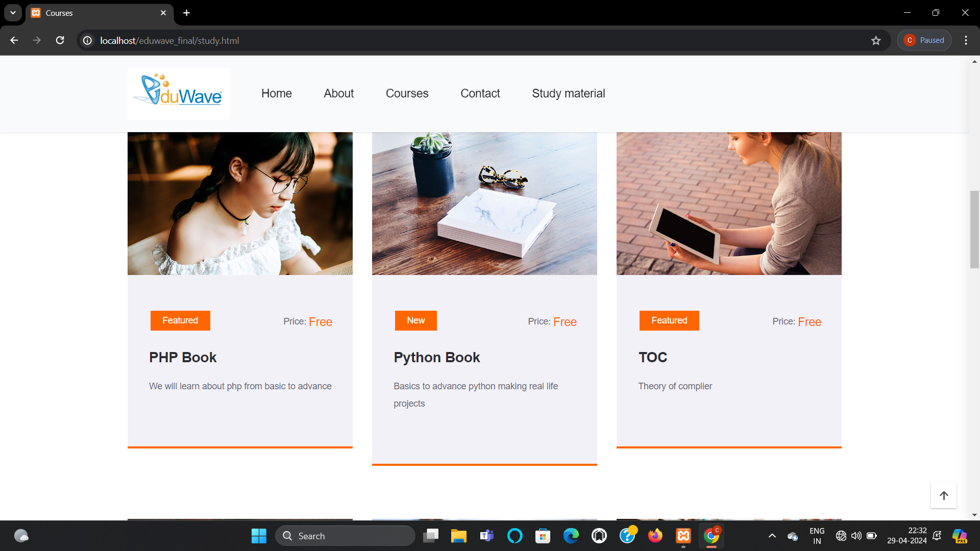Expand the tab search dropdown arrow
The height and width of the screenshot is (551, 980).
tap(13, 13)
